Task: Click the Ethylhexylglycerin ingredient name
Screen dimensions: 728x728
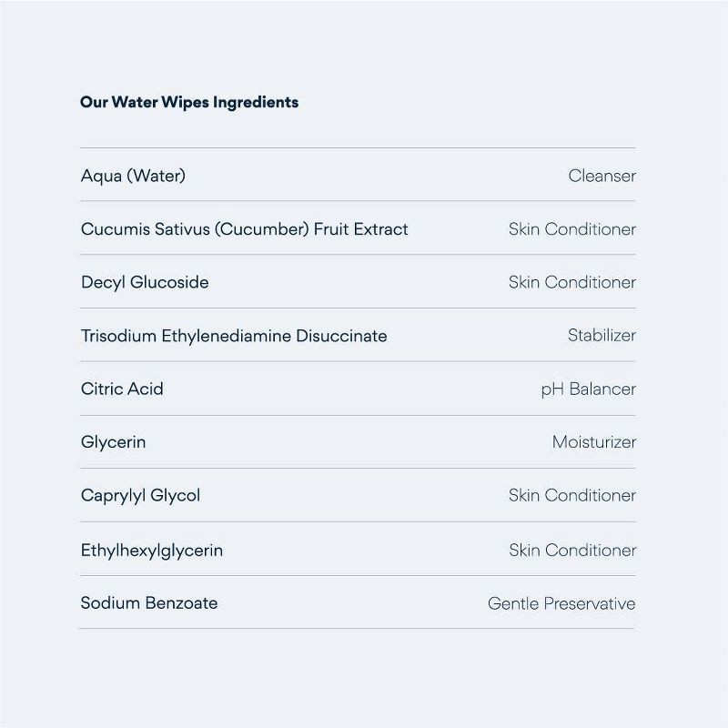Action: point(151,550)
